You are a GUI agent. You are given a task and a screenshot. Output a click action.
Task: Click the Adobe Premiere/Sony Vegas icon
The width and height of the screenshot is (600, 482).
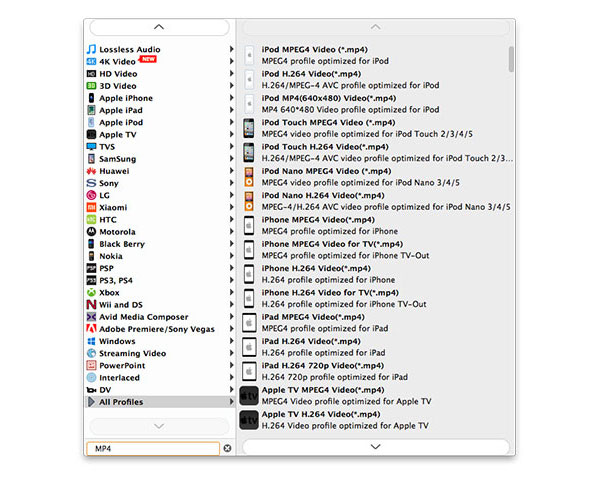tap(91, 328)
